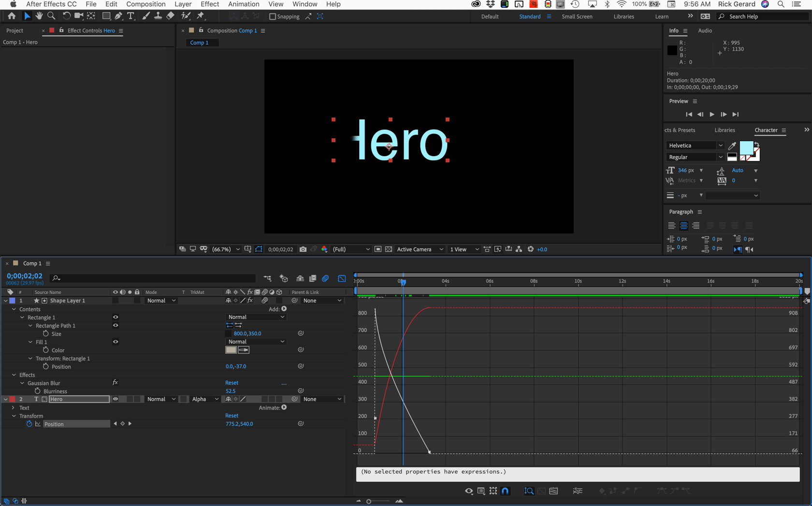The width and height of the screenshot is (812, 506).
Task: Toggle visibility of Fill 1
Action: 115,342
